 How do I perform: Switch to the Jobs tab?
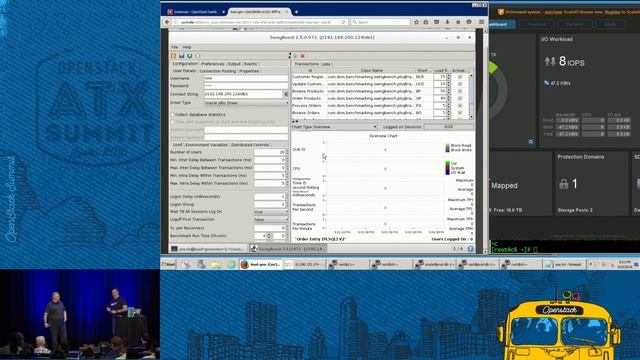pos(326,64)
